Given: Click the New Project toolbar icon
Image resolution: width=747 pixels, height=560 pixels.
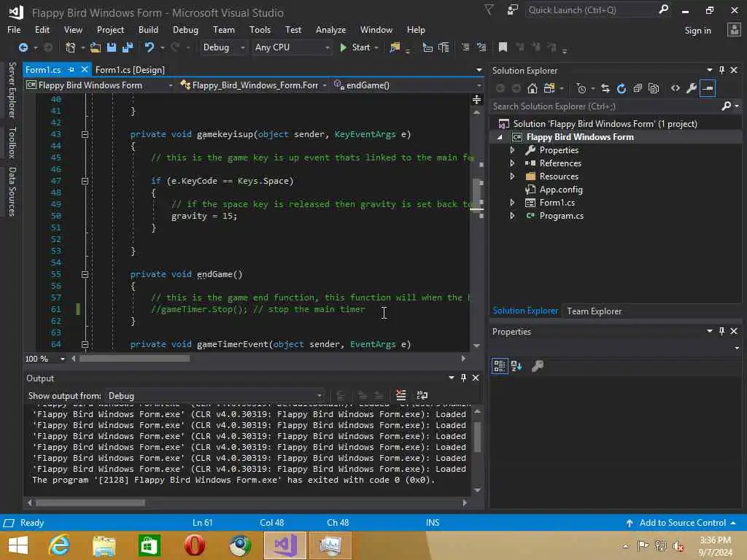Looking at the screenshot, I should pos(70,47).
